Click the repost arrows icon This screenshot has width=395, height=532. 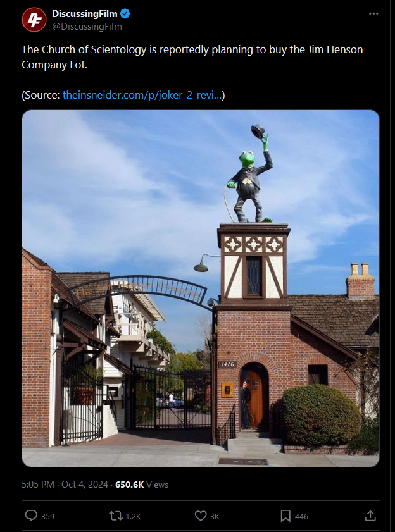pyautogui.click(x=116, y=516)
